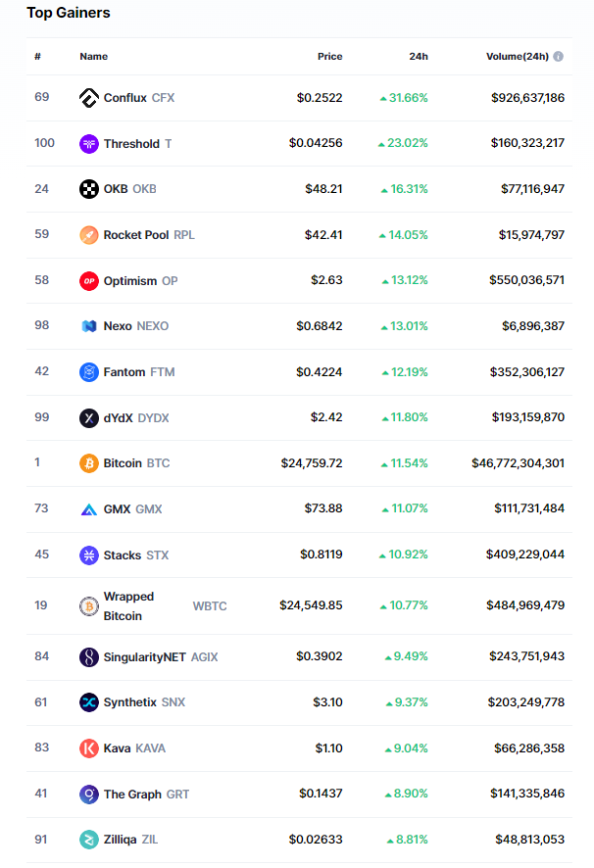Sort table by Price column header
The image size is (594, 868).
coord(329,57)
